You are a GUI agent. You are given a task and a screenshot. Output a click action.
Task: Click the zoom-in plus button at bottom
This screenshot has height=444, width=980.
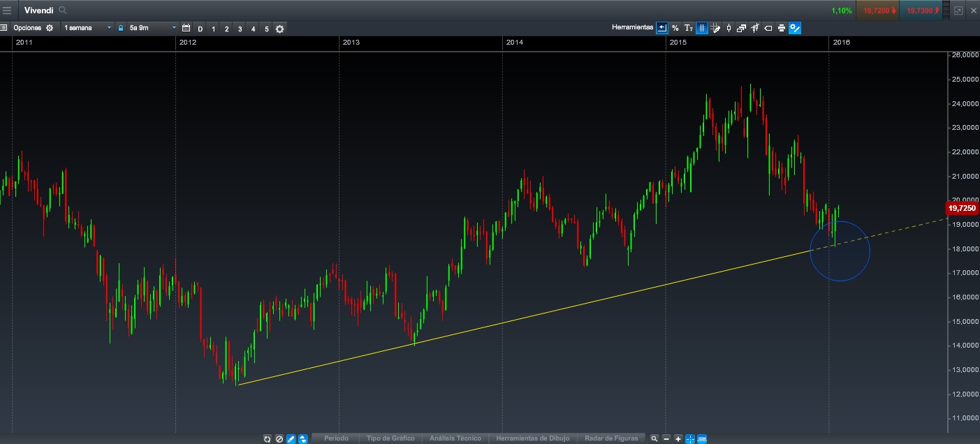point(678,439)
